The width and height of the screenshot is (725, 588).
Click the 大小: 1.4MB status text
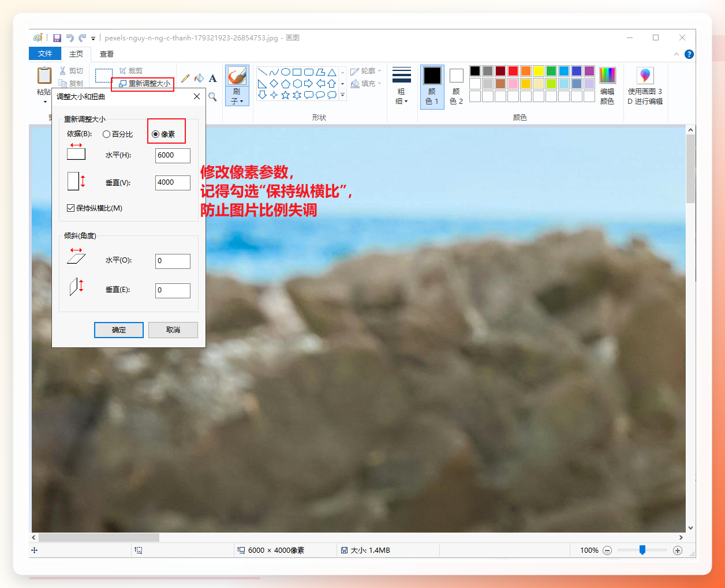(x=370, y=550)
